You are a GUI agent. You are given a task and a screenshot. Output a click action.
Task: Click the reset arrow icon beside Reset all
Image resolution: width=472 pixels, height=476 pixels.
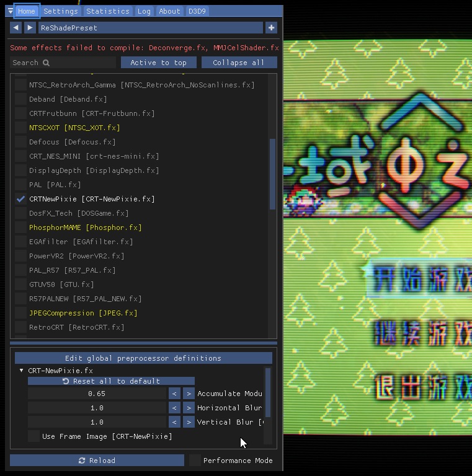pos(66,381)
